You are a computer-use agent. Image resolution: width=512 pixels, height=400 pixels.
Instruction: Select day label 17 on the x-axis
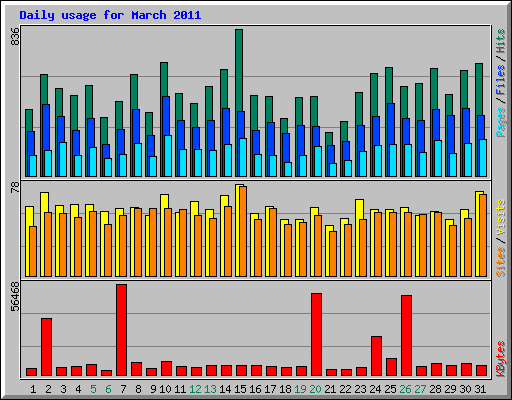[x=270, y=389]
